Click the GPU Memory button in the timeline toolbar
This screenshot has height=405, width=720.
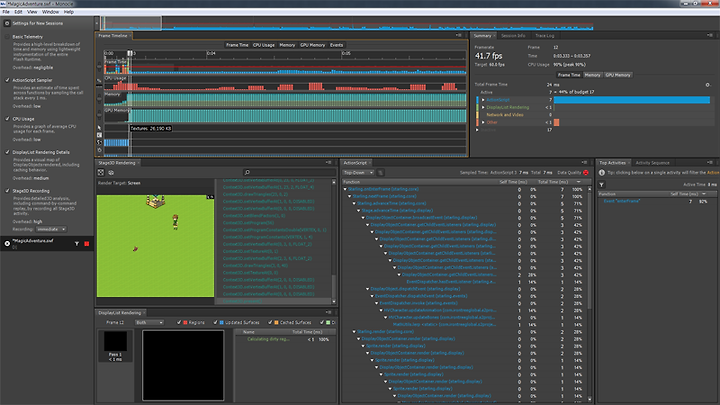click(313, 45)
